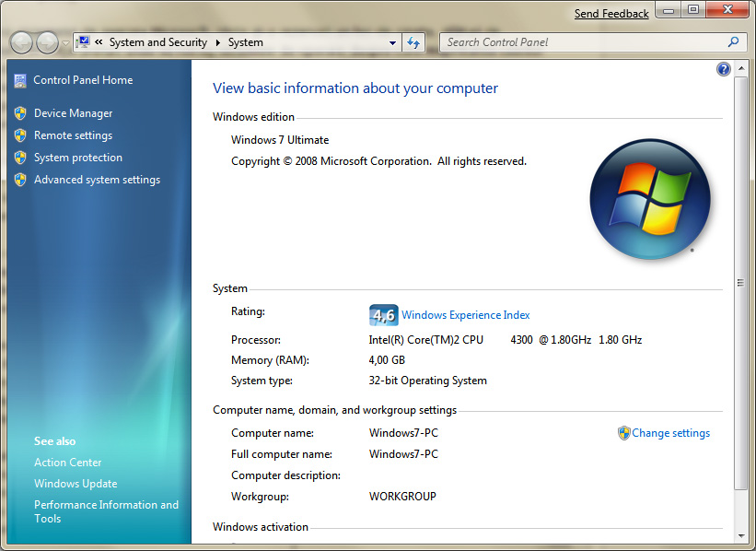Open the recent pages dropdown arrow
Screen dimensions: 756x551
[66, 43]
